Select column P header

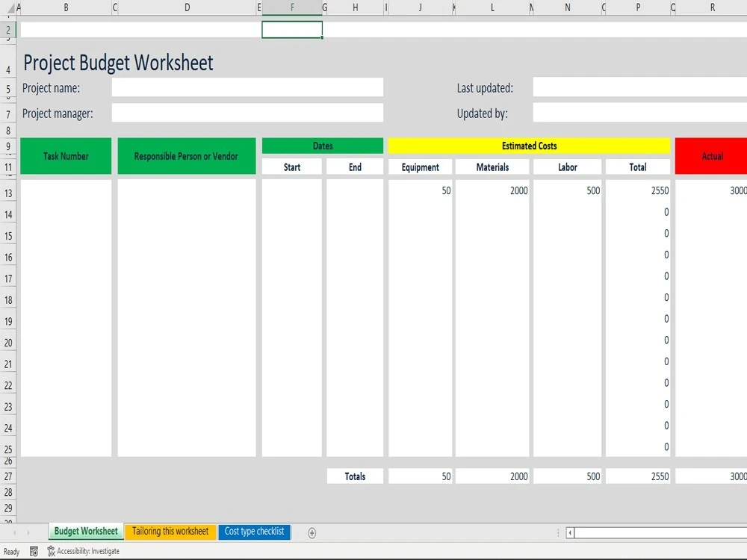click(638, 7)
